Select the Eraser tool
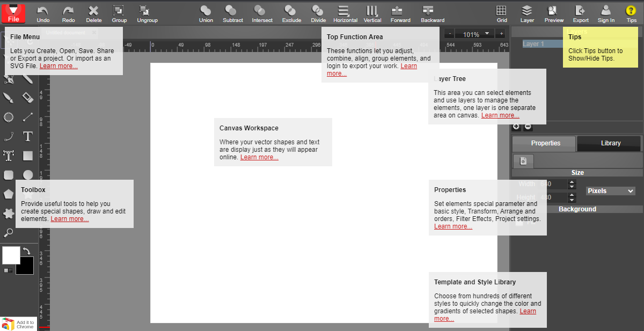Image resolution: width=644 pixels, height=331 pixels. point(28,98)
